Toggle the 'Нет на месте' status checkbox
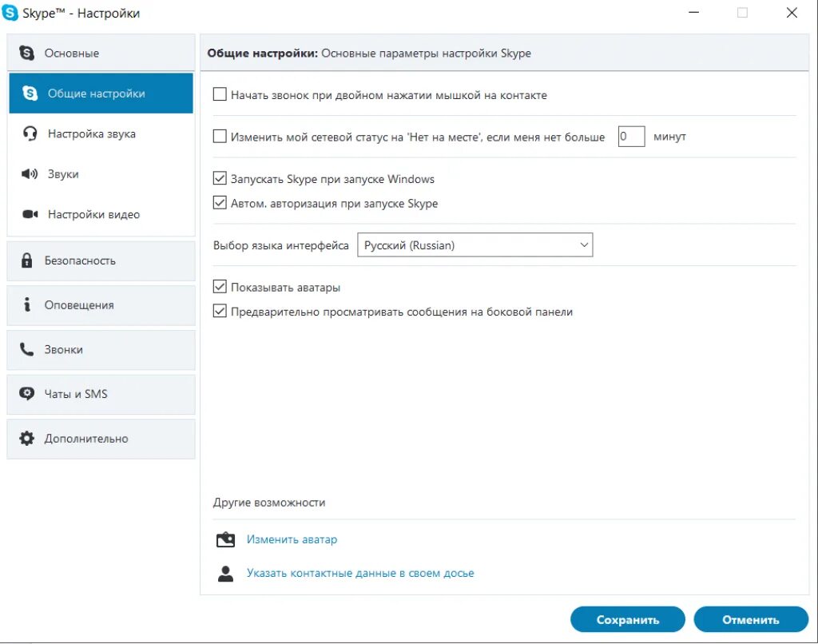Image resolution: width=818 pixels, height=644 pixels. click(x=220, y=137)
